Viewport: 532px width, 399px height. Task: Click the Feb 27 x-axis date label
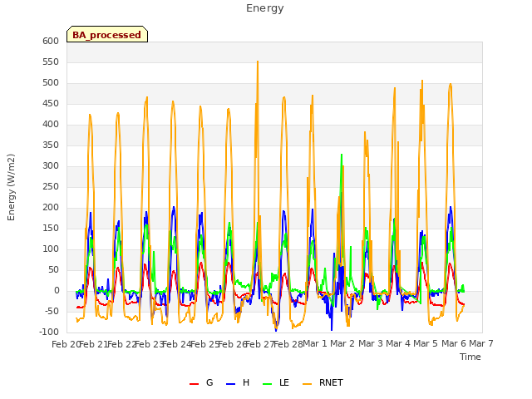pos(260,344)
